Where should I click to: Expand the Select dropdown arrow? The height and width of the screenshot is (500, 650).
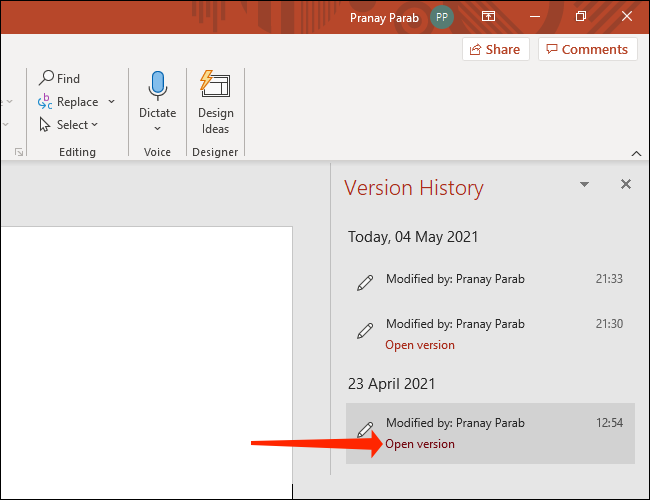pyautogui.click(x=95, y=125)
